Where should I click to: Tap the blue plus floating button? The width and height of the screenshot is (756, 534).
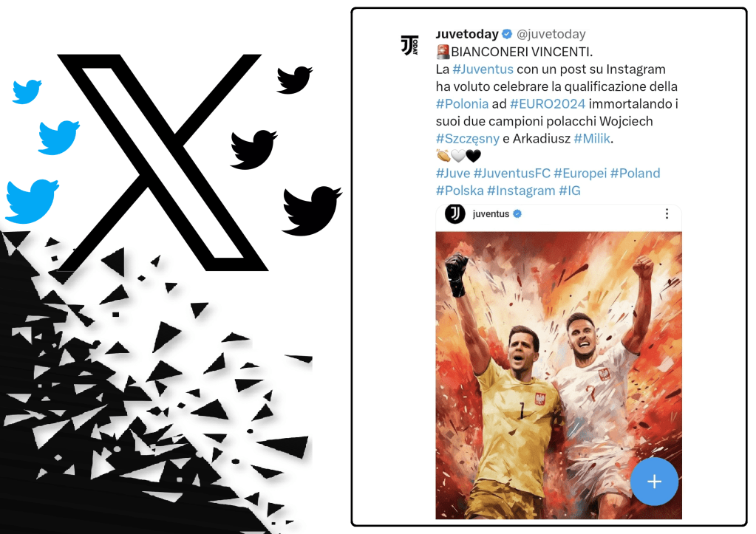[654, 481]
